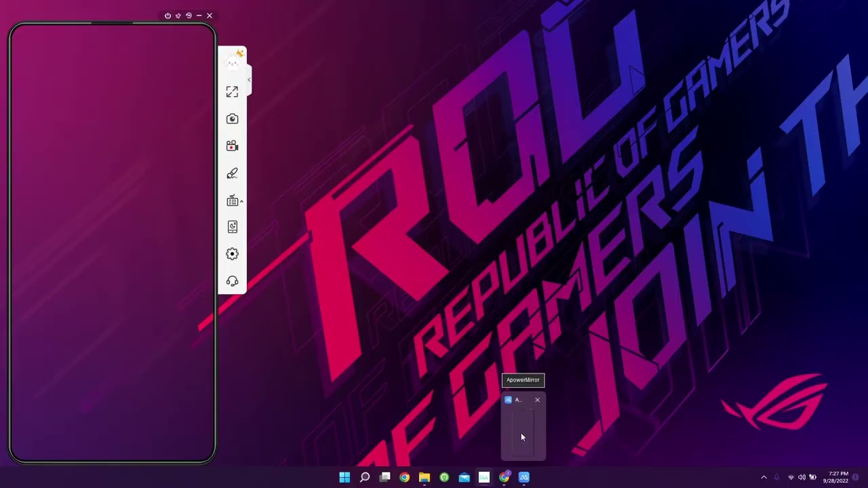This screenshot has width=868, height=488.
Task: Enter full screen mode in ApowerMirror
Action: [x=232, y=91]
